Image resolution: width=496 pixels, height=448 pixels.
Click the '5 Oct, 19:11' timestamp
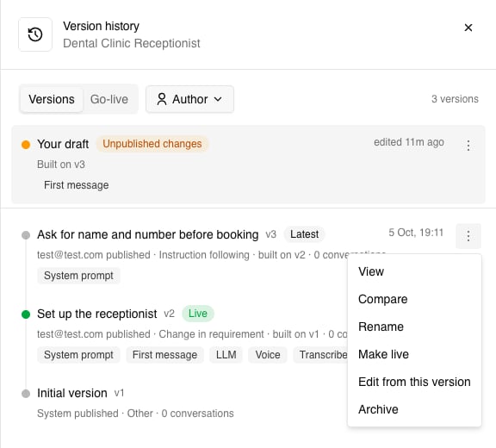point(416,233)
